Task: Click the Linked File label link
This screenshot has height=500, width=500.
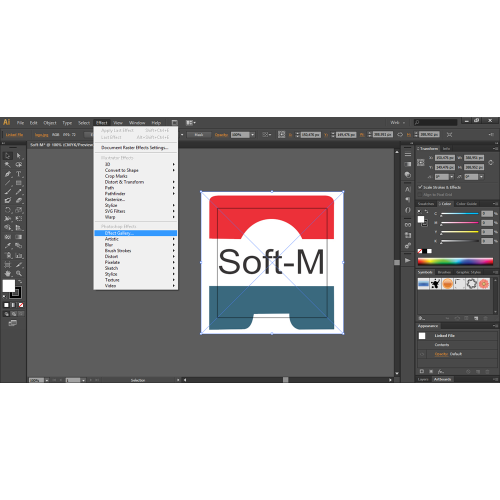Action: click(x=14, y=135)
